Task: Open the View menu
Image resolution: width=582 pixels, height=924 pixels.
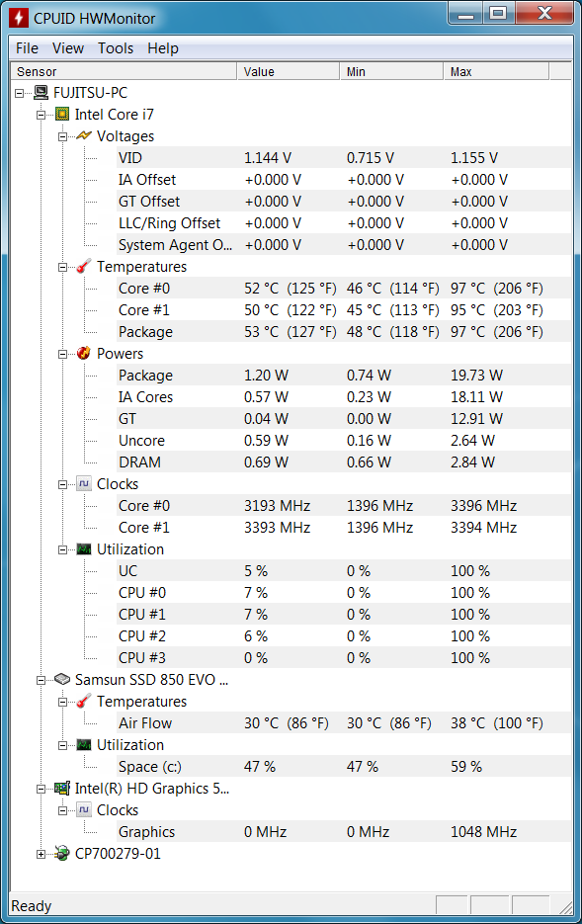Action: pyautogui.click(x=68, y=48)
